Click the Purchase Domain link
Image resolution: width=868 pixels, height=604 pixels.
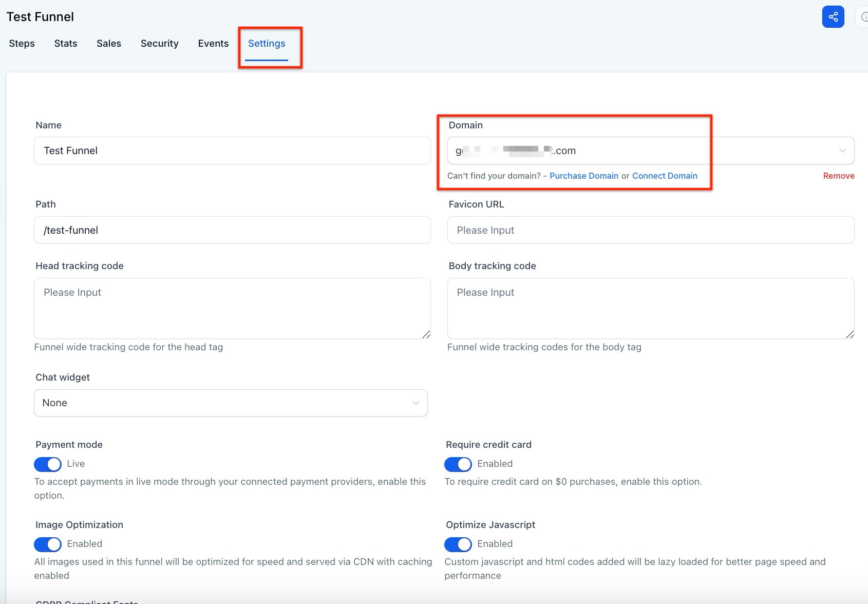583,176
